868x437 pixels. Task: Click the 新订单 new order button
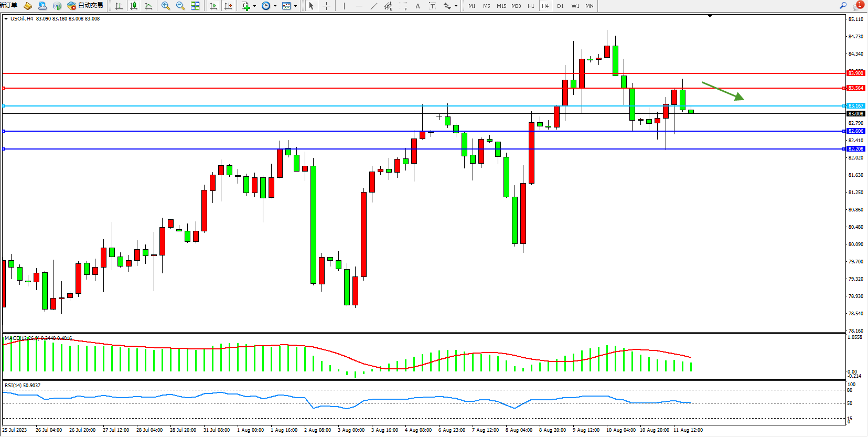9,5
